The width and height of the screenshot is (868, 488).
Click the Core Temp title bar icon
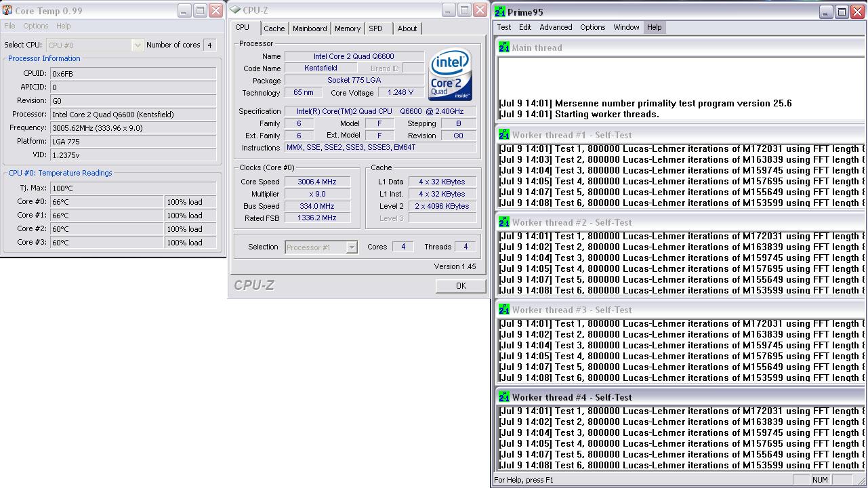click(7, 10)
